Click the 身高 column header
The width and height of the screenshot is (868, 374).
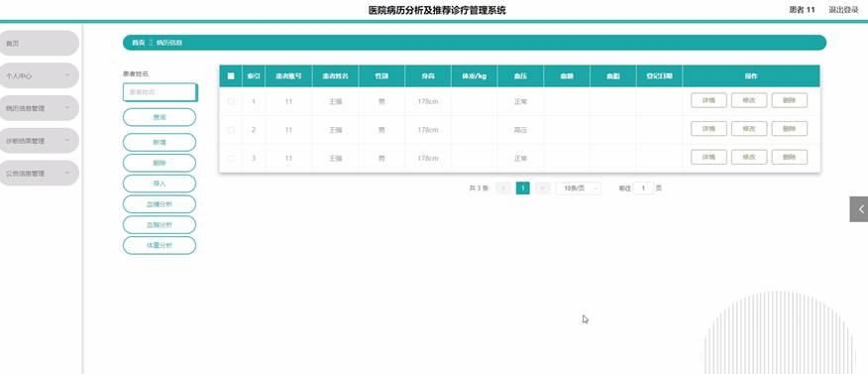click(428, 76)
